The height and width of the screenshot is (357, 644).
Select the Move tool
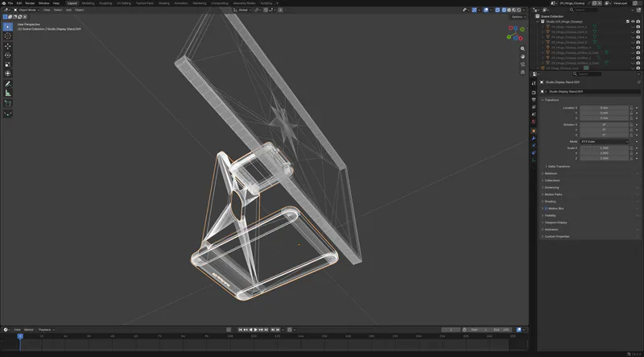7,46
